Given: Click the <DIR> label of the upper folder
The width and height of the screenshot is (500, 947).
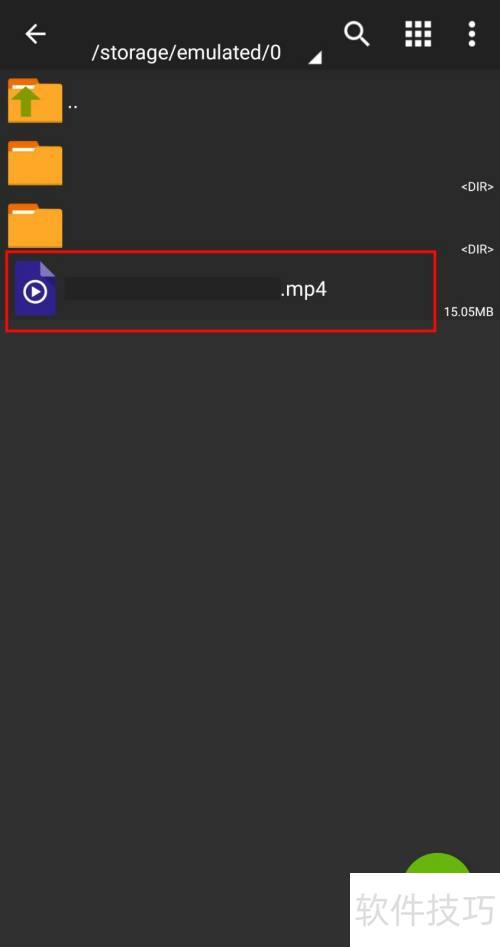Looking at the screenshot, I should pos(478,187).
